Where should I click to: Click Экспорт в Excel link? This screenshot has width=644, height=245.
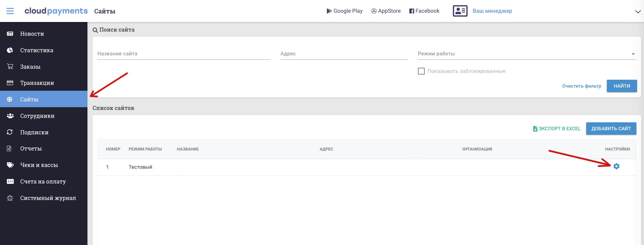click(x=557, y=129)
